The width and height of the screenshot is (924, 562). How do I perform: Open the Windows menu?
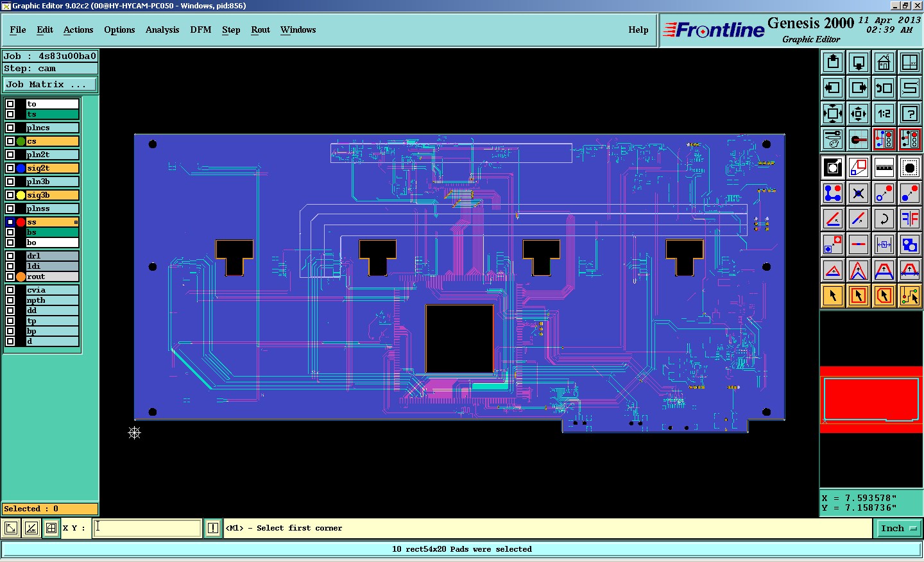[x=298, y=30]
